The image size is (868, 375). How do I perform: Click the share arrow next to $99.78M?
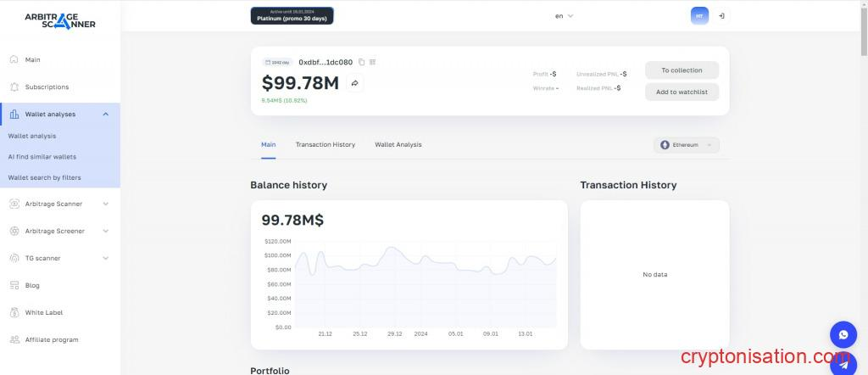[355, 83]
